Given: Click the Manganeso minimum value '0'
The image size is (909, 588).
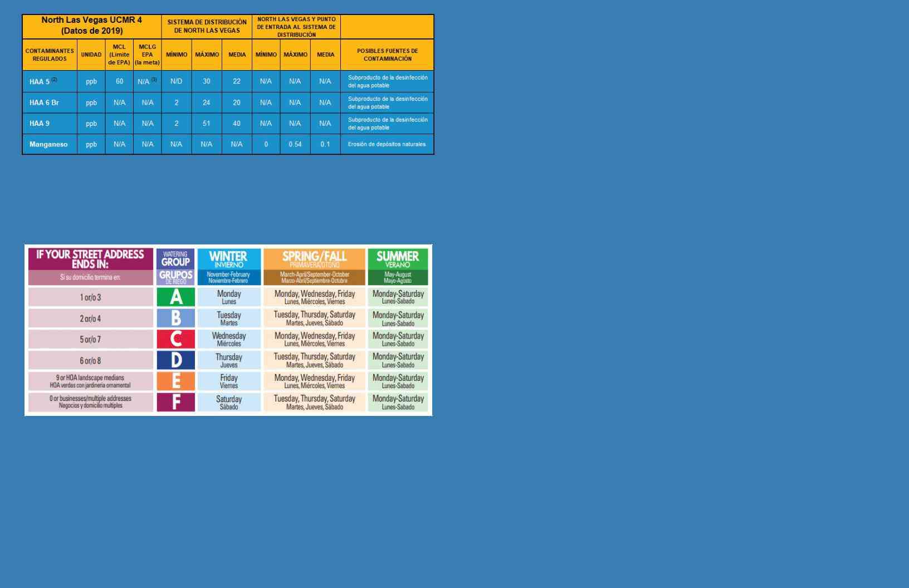Looking at the screenshot, I should 266,144.
